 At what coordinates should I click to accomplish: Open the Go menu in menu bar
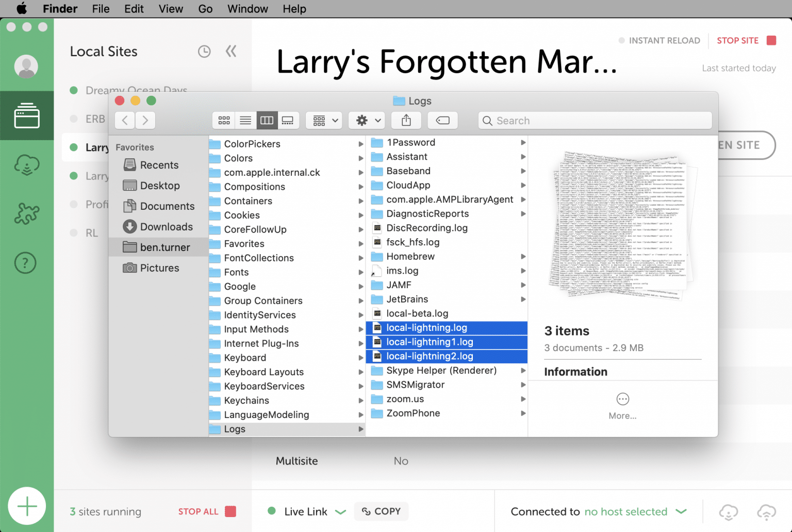(205, 9)
